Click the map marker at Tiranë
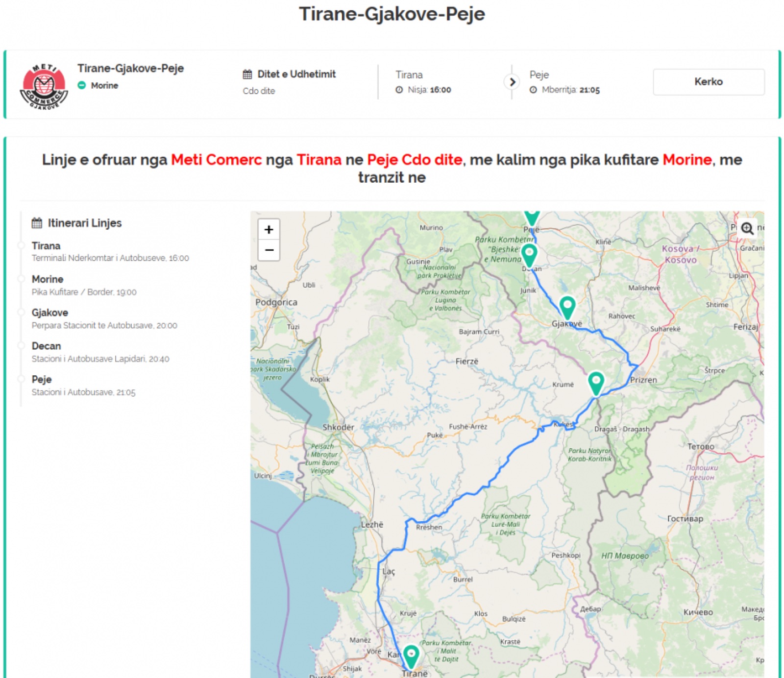This screenshot has height=678, width=784. coord(411,656)
